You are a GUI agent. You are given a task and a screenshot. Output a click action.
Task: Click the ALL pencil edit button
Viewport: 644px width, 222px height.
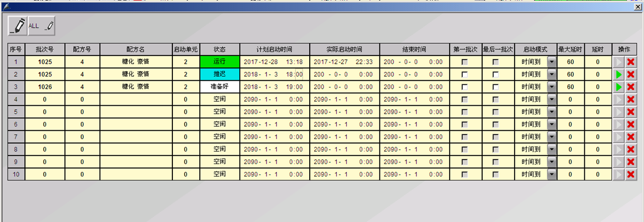click(x=41, y=26)
